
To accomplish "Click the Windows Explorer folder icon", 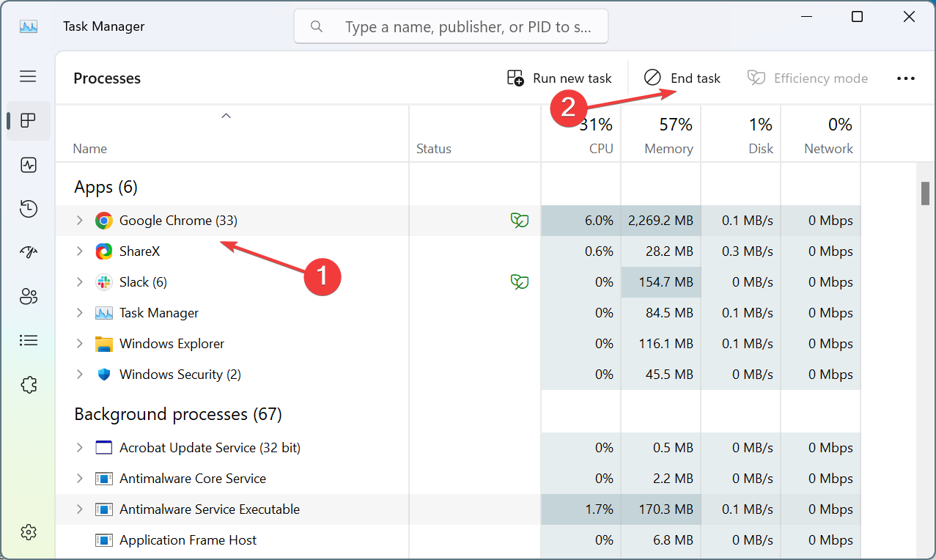I will coord(104,344).
